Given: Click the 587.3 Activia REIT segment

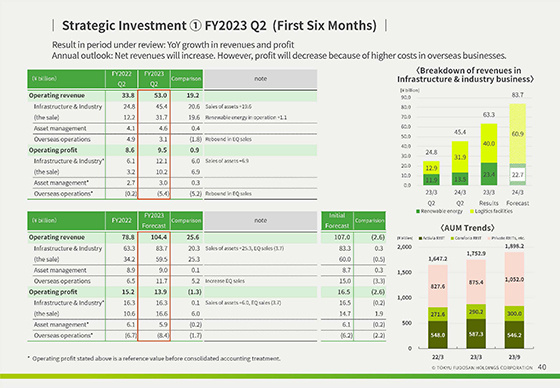Looking at the screenshot, I should pos(476,334).
